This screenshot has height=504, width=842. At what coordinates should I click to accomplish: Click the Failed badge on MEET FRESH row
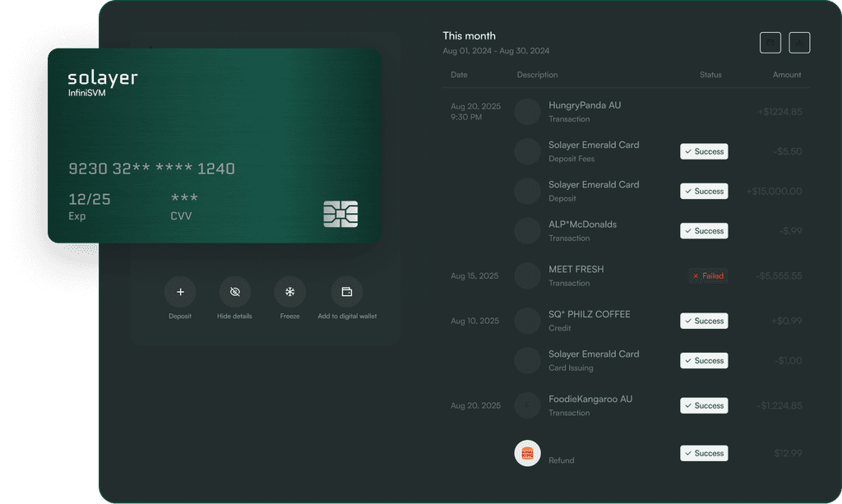(x=708, y=276)
